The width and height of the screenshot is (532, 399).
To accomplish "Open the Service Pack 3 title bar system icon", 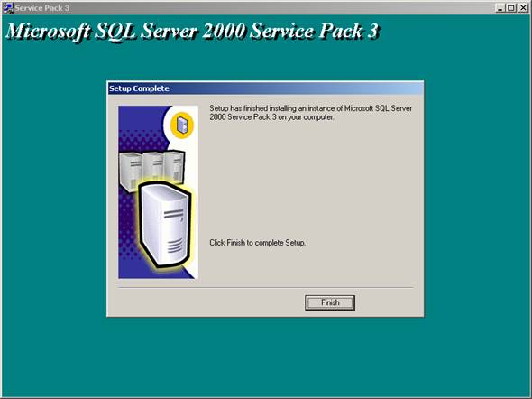I will pyautogui.click(x=8, y=7).
